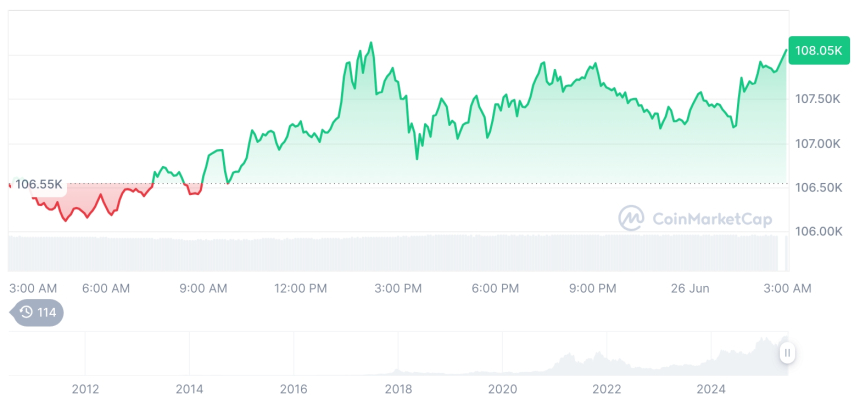Click the 106.00K price axis label
This screenshot has width=860, height=401.
click(818, 231)
